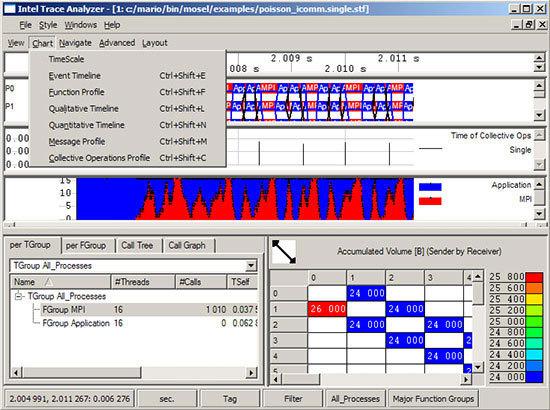
Task: Click the Tag status bar button
Action: (230, 399)
